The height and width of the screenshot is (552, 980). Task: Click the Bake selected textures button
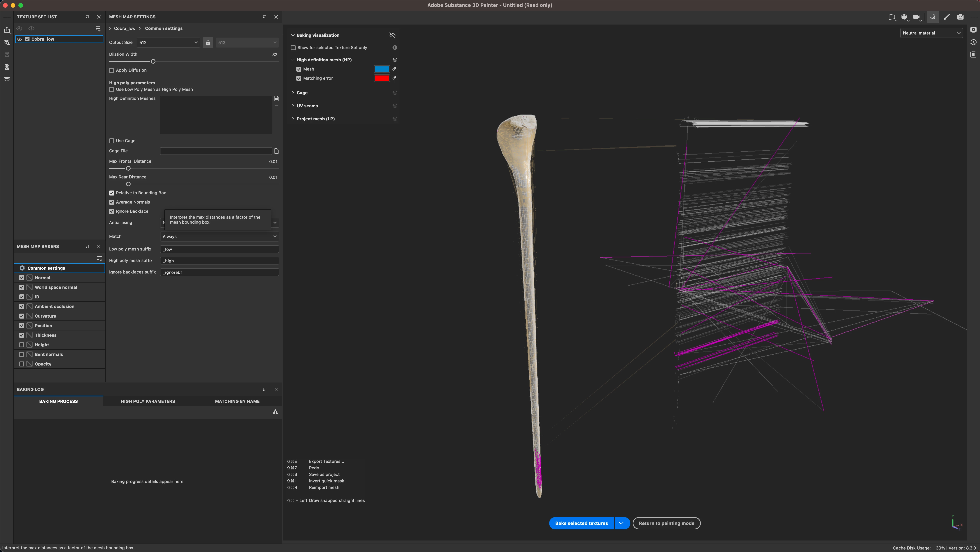pos(581,523)
